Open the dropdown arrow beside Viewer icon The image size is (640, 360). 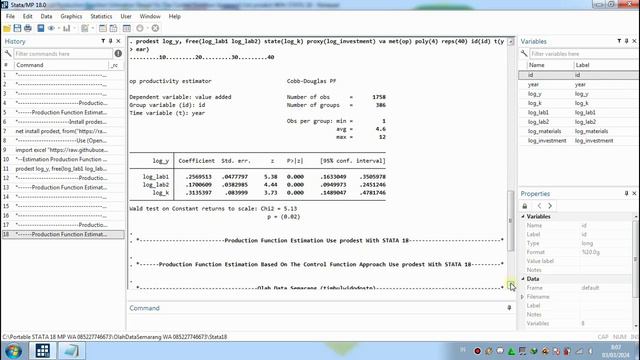pos(59,28)
